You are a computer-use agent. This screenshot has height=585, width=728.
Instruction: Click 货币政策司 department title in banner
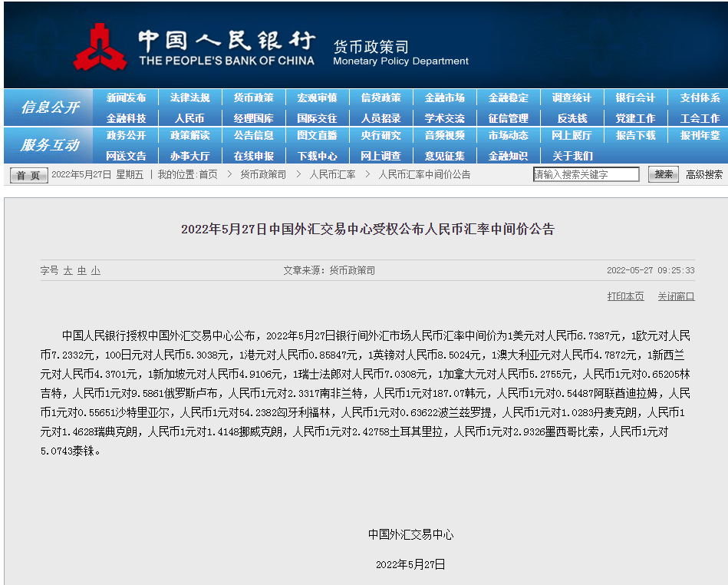371,47
